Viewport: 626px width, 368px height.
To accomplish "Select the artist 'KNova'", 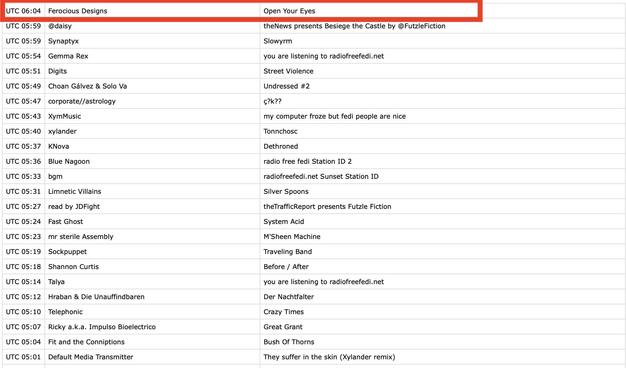I will tap(59, 146).
